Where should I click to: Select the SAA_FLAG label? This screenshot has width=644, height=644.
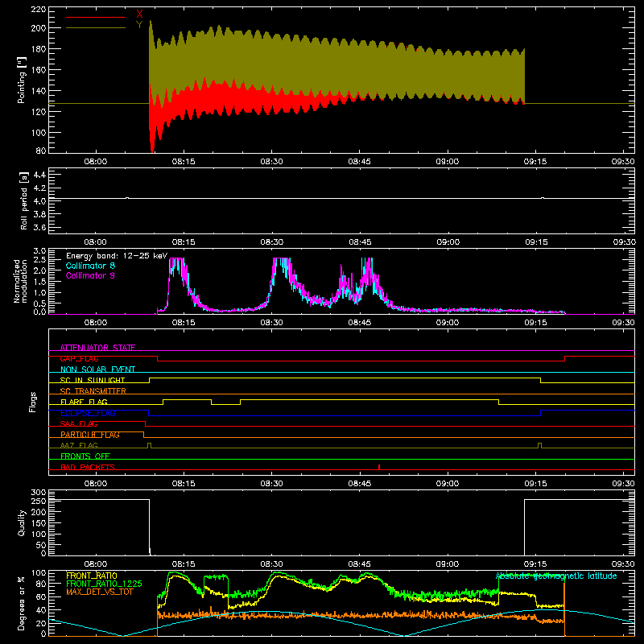(x=79, y=423)
